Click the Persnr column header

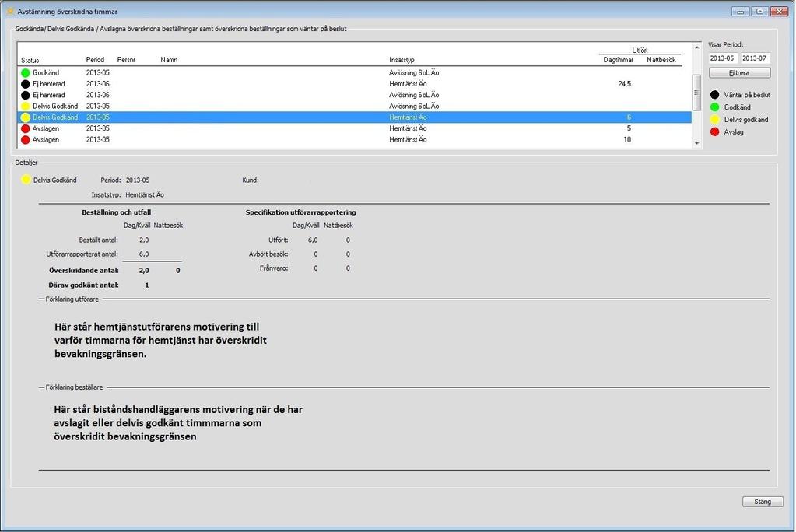[x=126, y=60]
